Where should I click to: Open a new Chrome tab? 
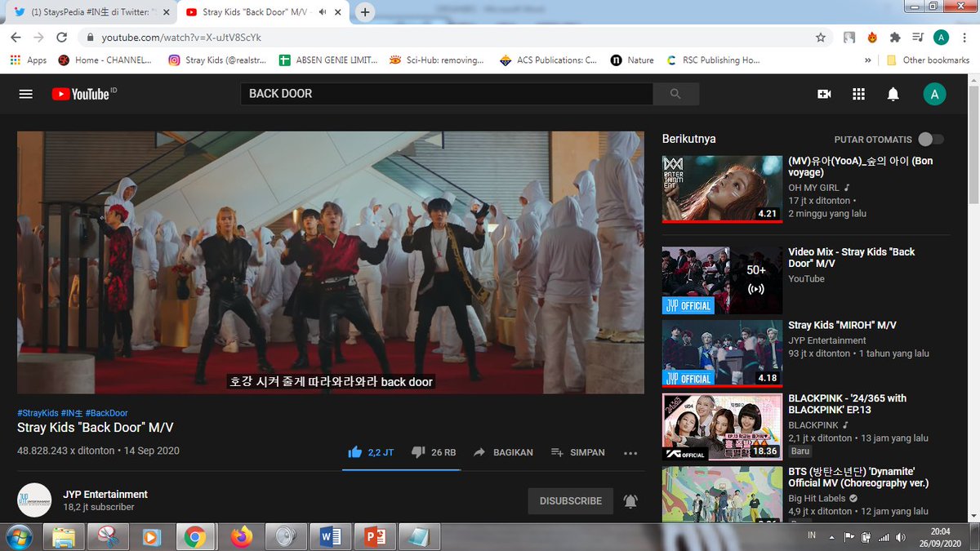click(365, 12)
